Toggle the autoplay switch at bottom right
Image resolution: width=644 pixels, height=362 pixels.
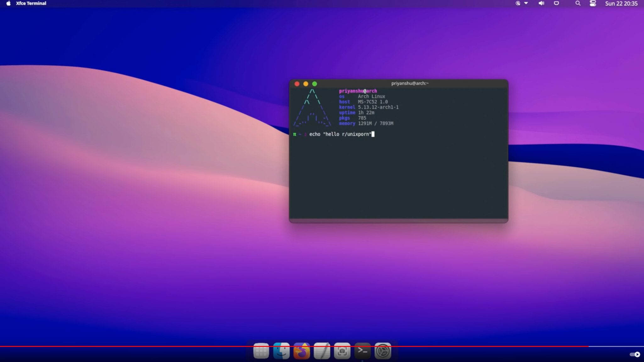[x=635, y=354]
